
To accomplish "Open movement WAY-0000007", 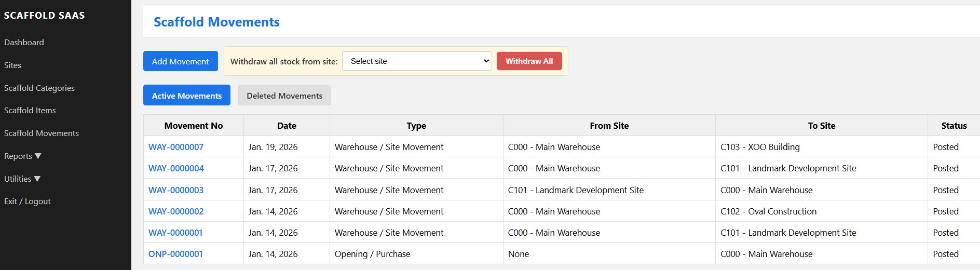I will [x=176, y=147].
